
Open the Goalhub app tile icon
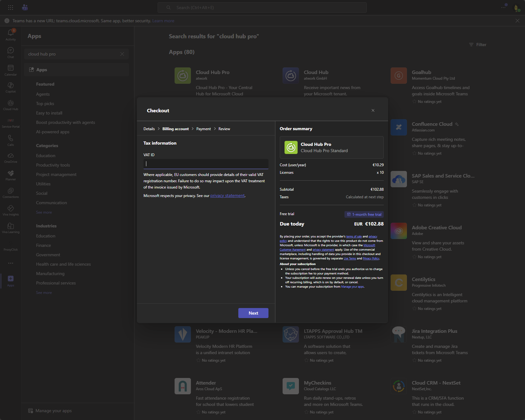click(399, 76)
